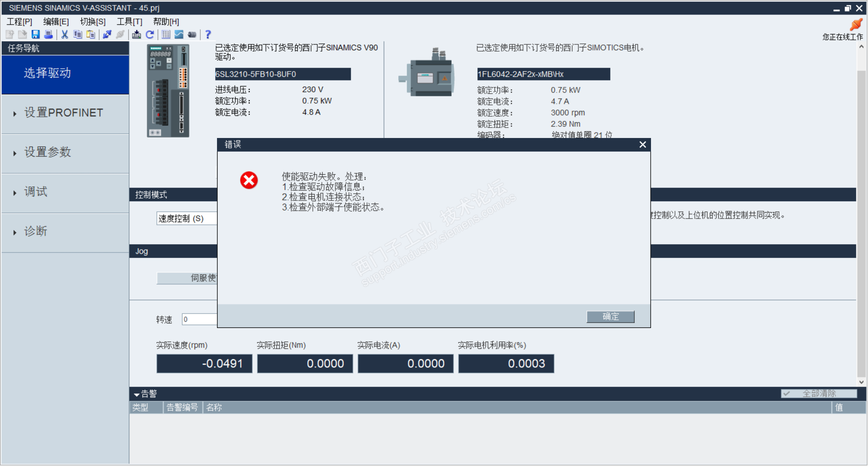This screenshot has height=466, width=868.
Task: Open the 速度控制 (S) control mode dropdown
Action: click(x=187, y=219)
